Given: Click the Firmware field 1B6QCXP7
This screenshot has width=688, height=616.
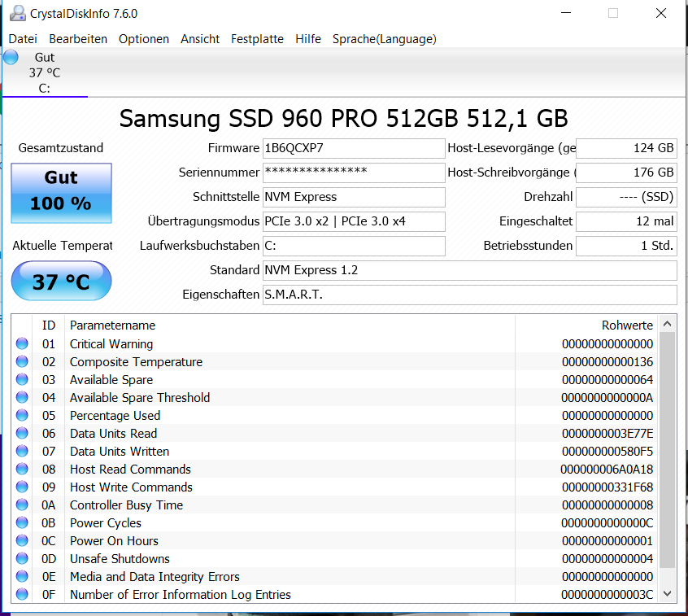Looking at the screenshot, I should click(354, 148).
